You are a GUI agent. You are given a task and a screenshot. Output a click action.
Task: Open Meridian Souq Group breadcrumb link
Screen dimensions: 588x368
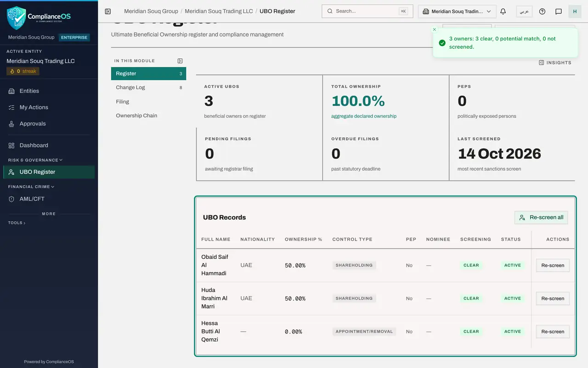[151, 11]
